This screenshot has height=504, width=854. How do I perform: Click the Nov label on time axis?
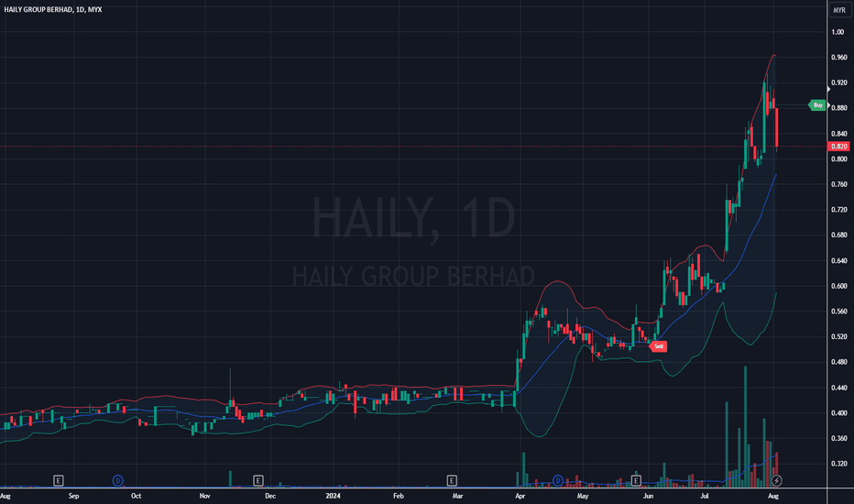tap(204, 496)
